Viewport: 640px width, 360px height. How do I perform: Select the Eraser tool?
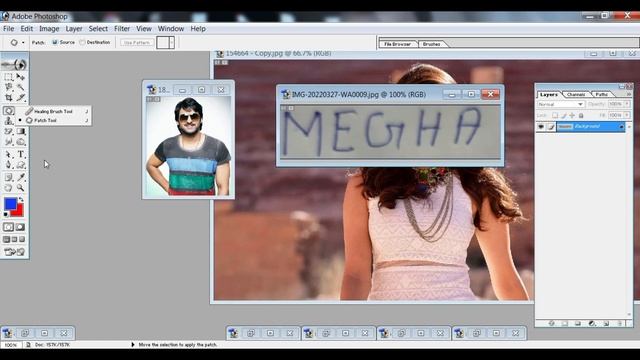coord(8,131)
